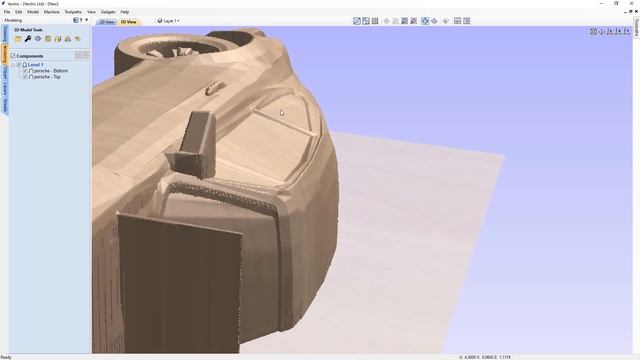Screen dimensions: 640x360
Task: Open the Machine menu
Action: (x=51, y=12)
